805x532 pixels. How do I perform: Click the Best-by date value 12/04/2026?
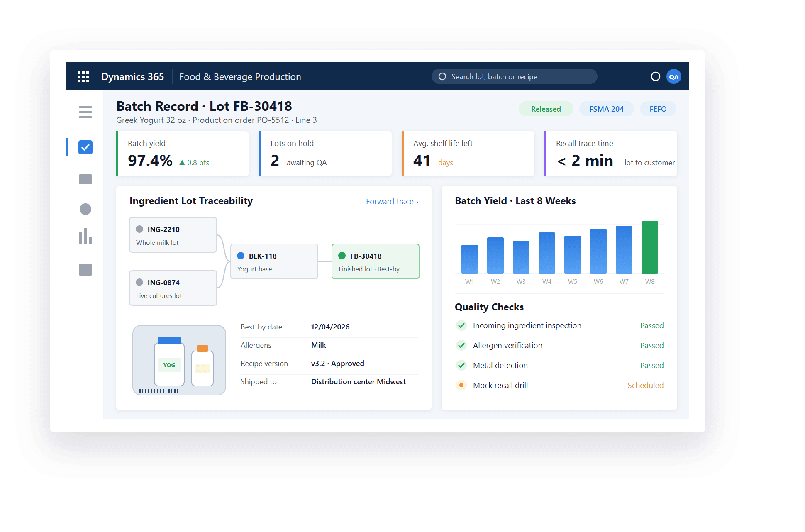330,327
